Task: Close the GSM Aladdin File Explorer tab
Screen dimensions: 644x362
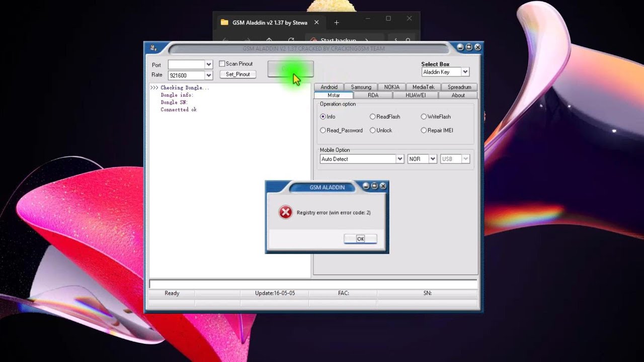Action: (316, 22)
